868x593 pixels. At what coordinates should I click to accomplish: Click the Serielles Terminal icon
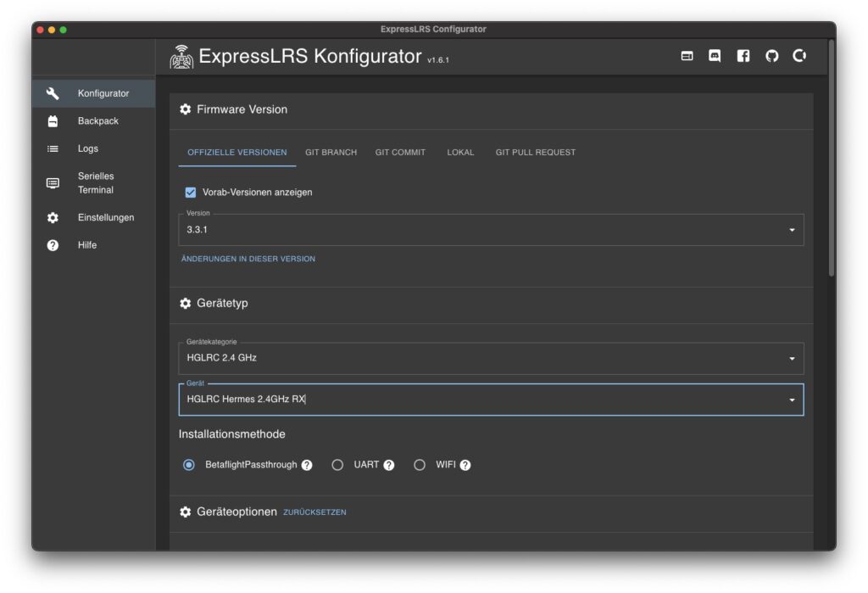click(x=53, y=183)
